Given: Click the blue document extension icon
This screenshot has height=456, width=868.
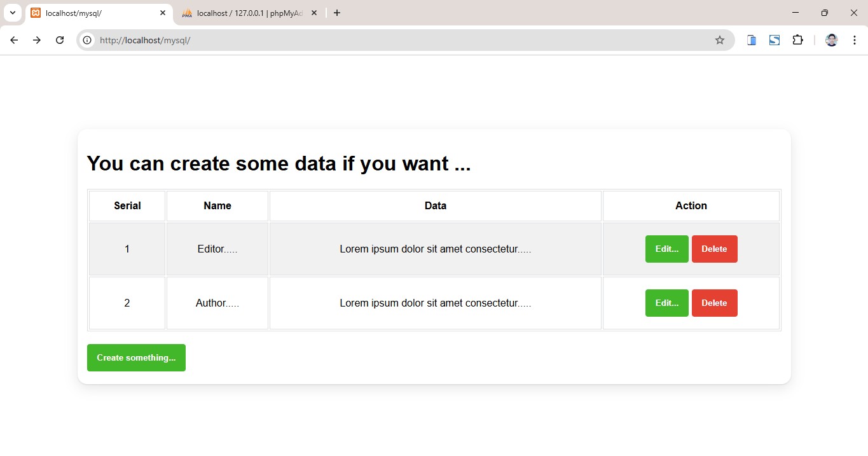Looking at the screenshot, I should (x=752, y=40).
